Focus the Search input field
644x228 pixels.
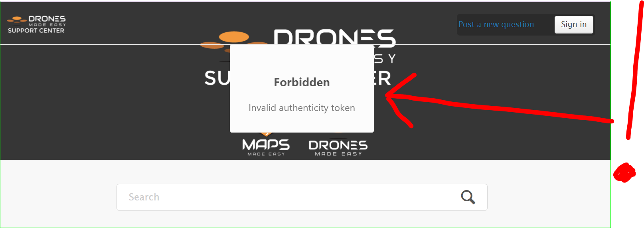tap(302, 197)
